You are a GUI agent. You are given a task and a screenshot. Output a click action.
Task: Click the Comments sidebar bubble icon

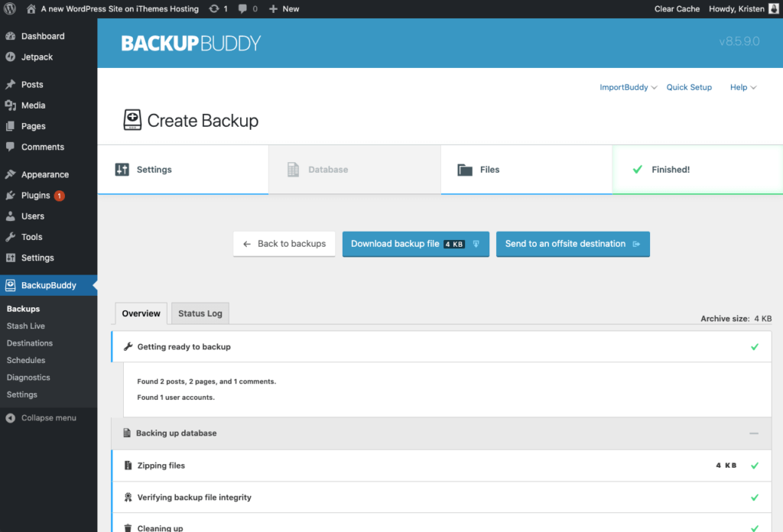coord(11,147)
